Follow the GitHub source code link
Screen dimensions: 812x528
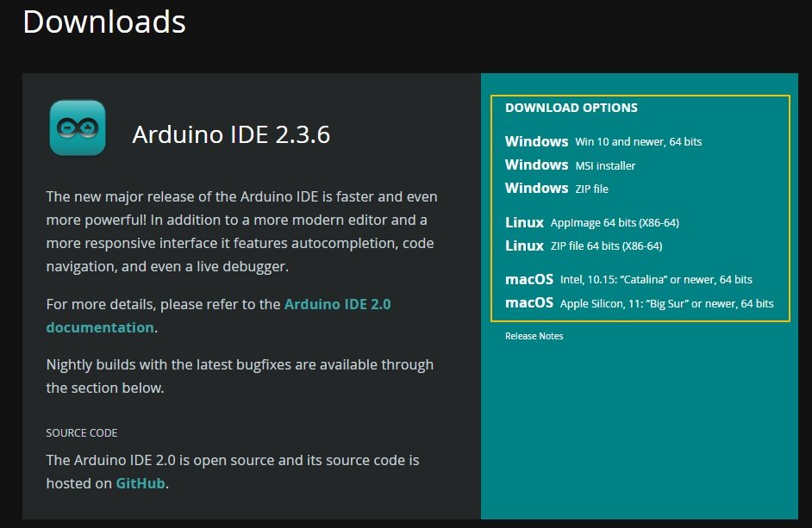[141, 483]
